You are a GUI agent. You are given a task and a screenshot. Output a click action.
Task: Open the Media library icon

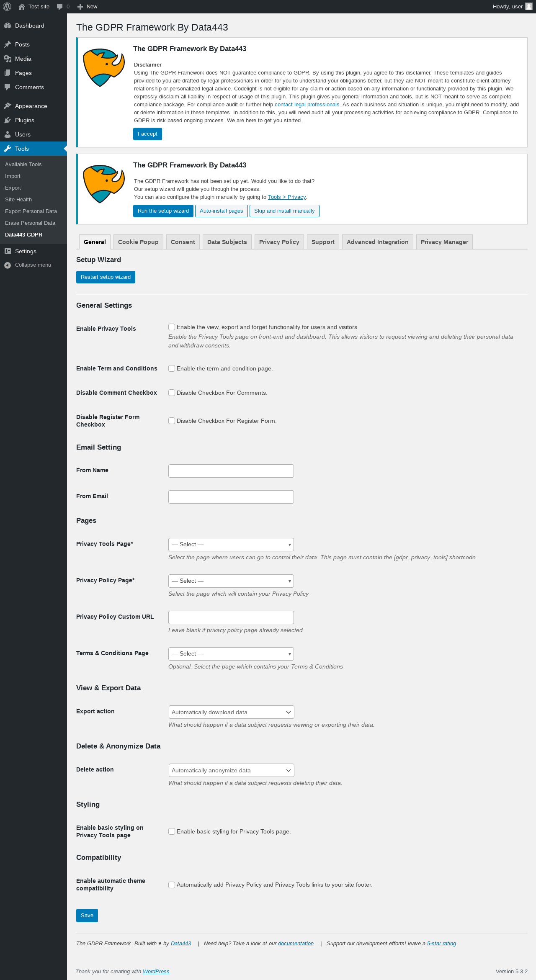8,59
